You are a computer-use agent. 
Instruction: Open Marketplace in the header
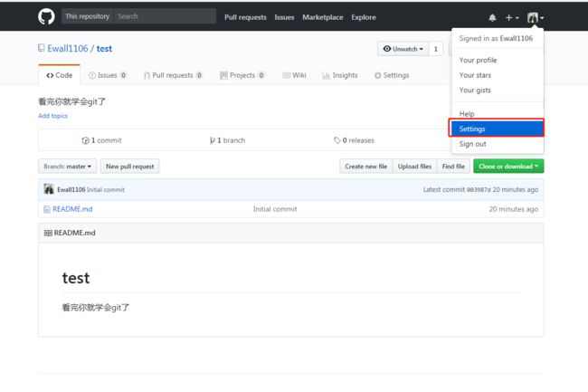pos(323,17)
